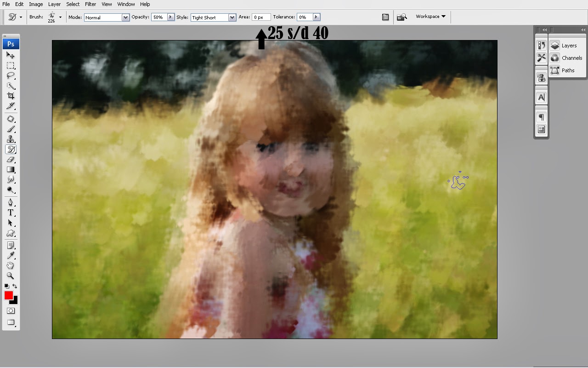This screenshot has width=588, height=368.
Task: Open the Channels panel
Action: click(567, 58)
